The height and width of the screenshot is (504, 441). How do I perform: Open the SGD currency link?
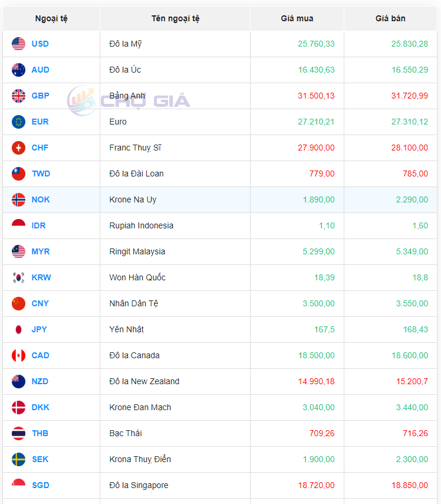point(40,485)
